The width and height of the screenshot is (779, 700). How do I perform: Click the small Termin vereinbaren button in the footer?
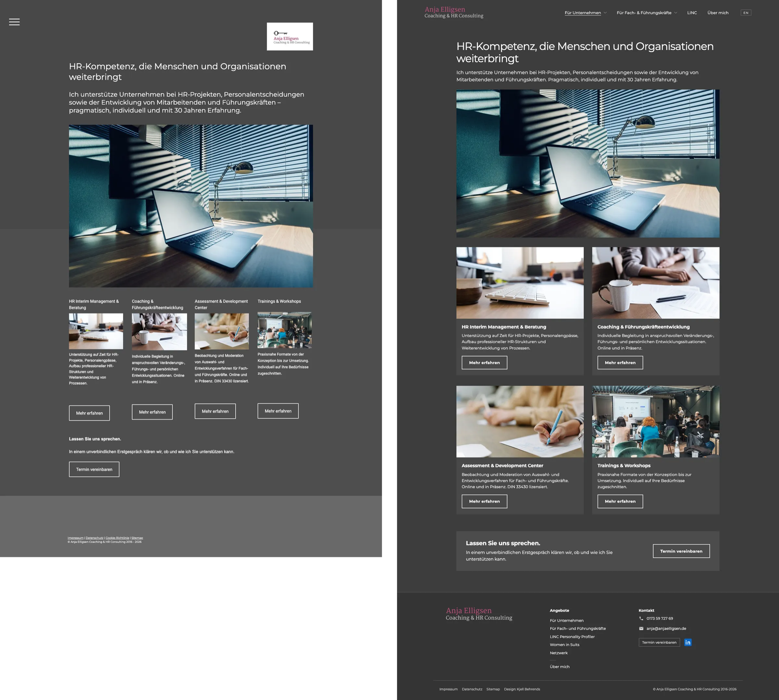coord(659,642)
